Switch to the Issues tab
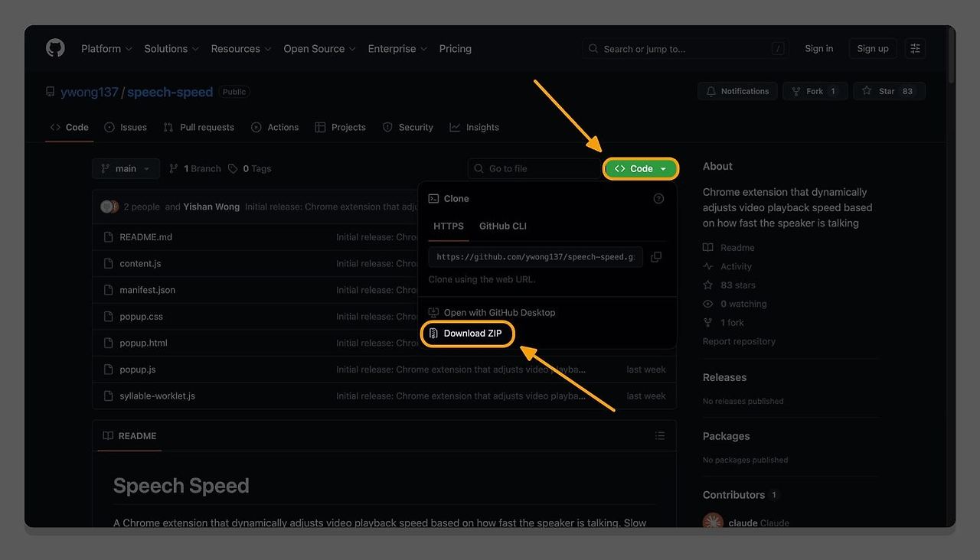The image size is (980, 560). point(126,127)
